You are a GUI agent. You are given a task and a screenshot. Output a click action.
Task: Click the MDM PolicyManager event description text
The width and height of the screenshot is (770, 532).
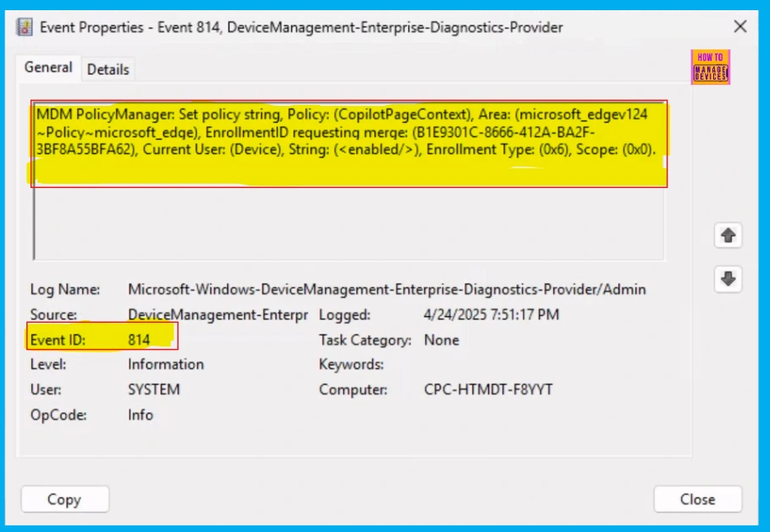pos(346,132)
